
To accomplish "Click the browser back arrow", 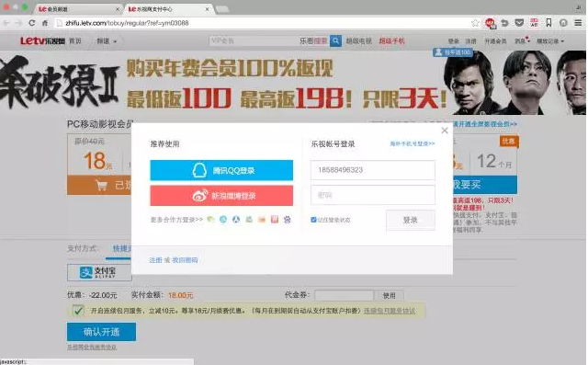I will (6, 23).
